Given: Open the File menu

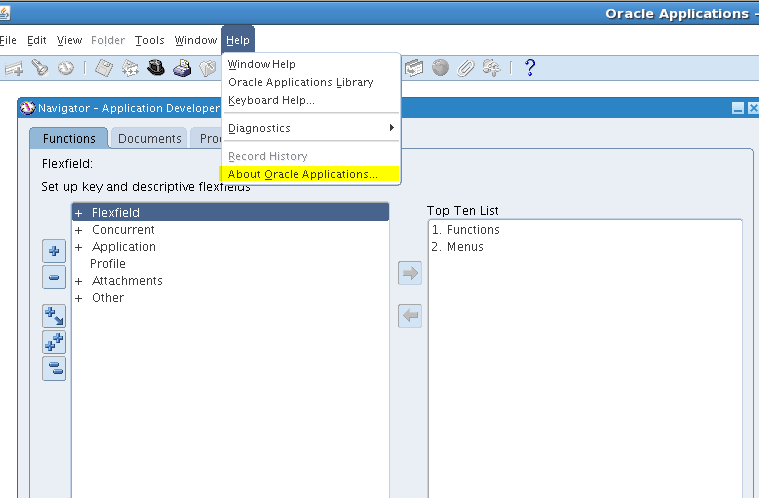Looking at the screenshot, I should 8,40.
